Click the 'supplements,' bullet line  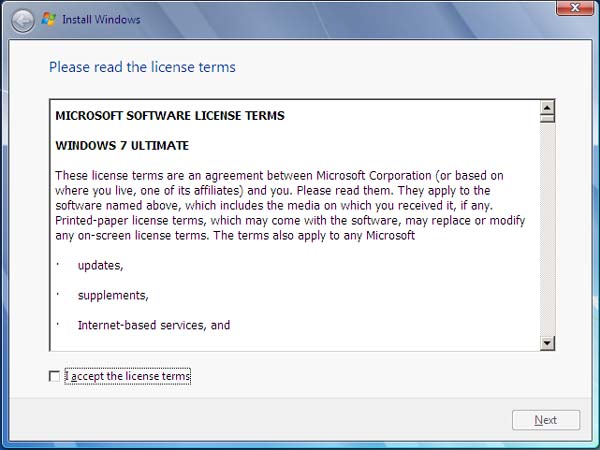[113, 295]
